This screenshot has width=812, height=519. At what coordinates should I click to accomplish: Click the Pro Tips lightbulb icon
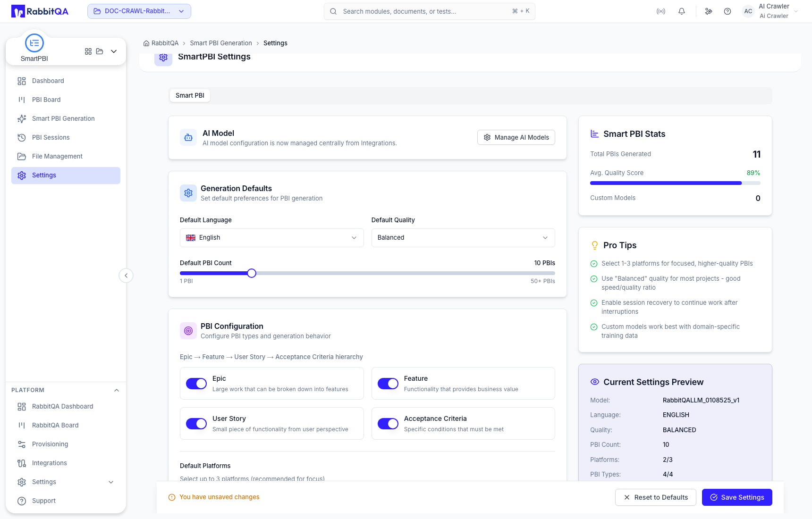pos(595,245)
